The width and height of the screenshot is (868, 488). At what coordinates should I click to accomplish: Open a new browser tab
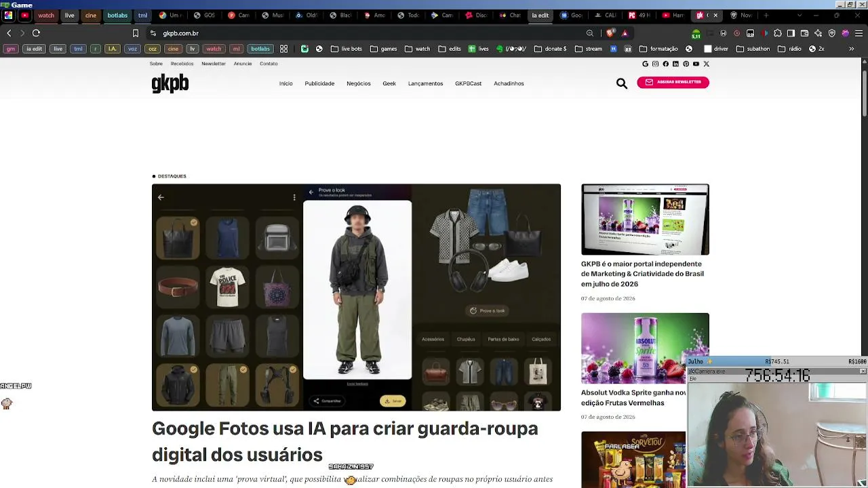766,15
